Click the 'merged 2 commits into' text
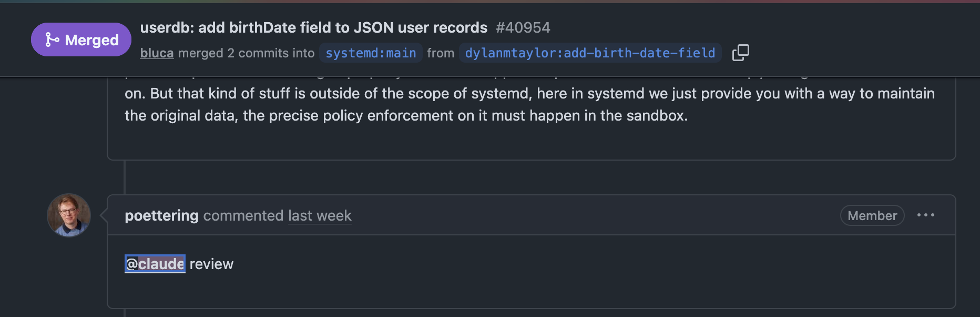 (x=246, y=53)
